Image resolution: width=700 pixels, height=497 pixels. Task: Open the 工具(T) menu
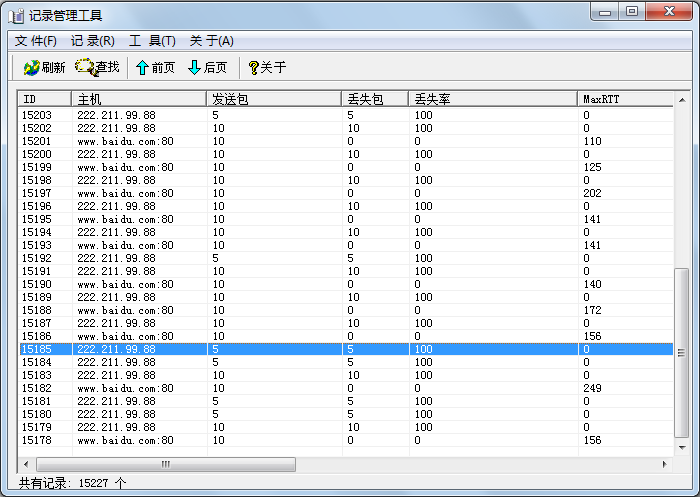tap(152, 41)
